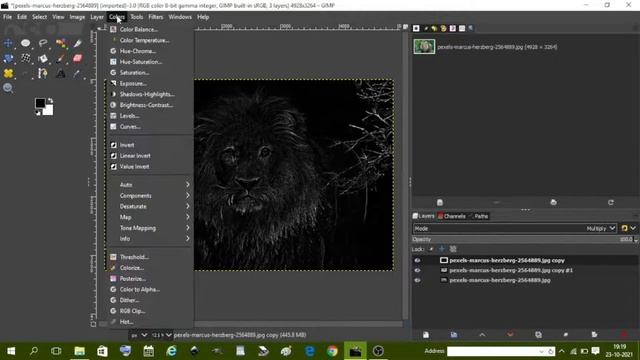Duplicate the selected layer
640x360 pixels.
pos(538,335)
